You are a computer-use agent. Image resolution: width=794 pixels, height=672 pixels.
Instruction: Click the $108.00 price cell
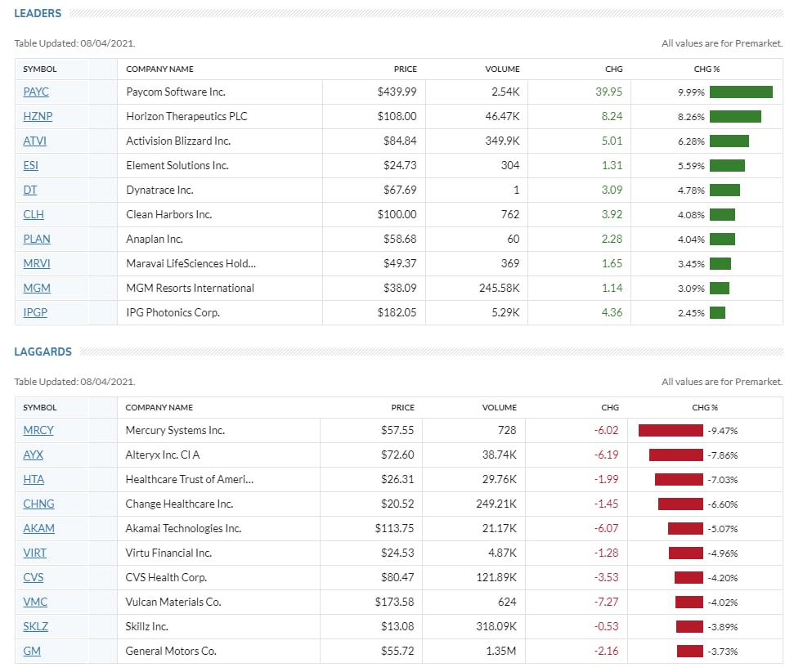[x=397, y=116]
